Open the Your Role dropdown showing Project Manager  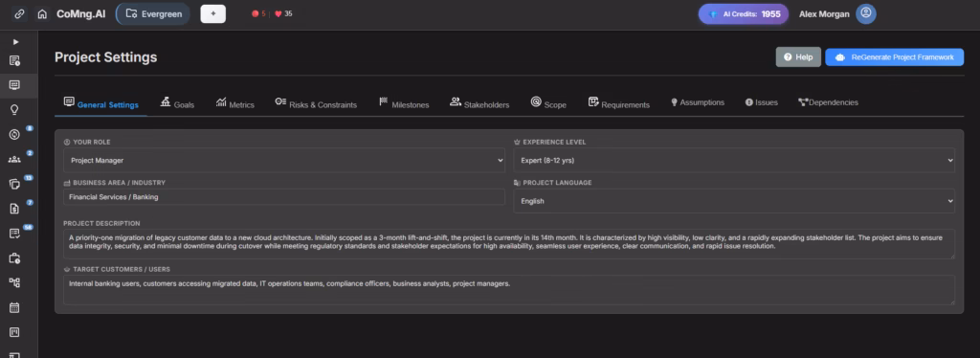pos(284,161)
